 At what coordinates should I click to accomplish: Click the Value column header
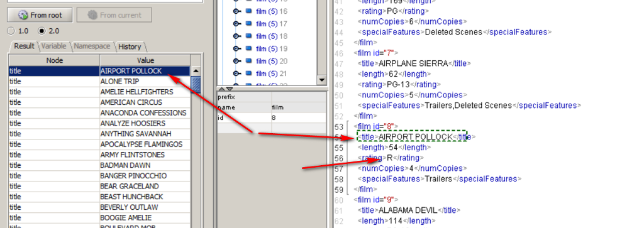coord(145,60)
